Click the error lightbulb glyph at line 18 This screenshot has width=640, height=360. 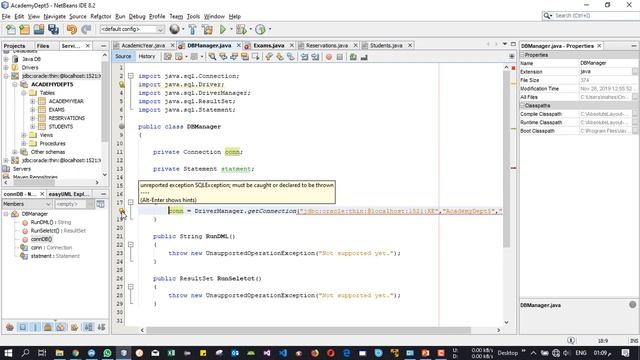tap(122, 211)
